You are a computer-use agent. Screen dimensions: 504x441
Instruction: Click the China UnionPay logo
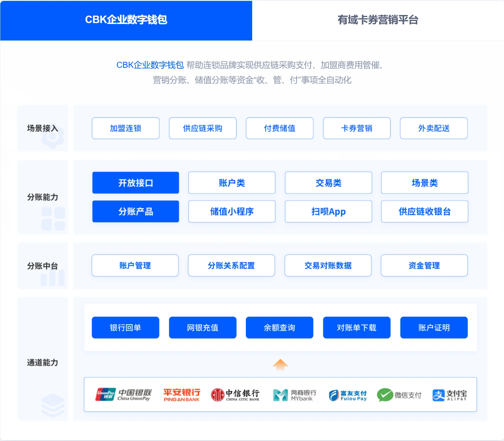click(124, 395)
